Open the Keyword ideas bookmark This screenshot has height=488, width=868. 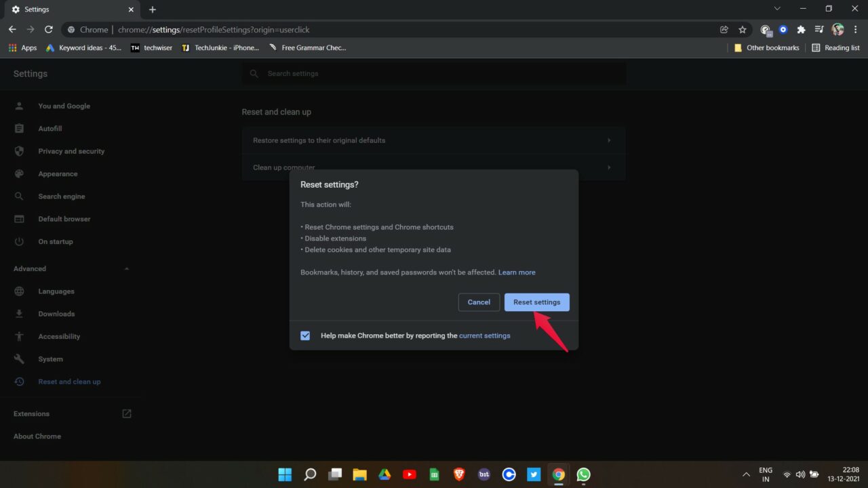pyautogui.click(x=83, y=48)
